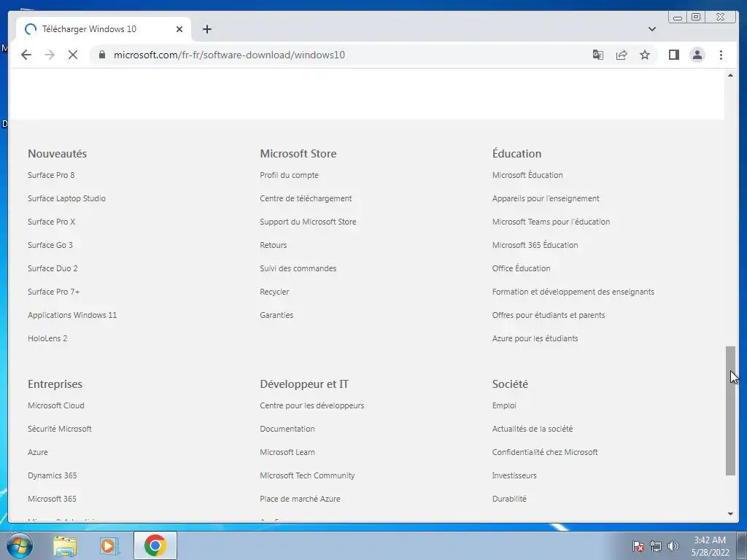Open Microsoft 365 Éducation link
This screenshot has height=560, width=747.
pyautogui.click(x=535, y=245)
